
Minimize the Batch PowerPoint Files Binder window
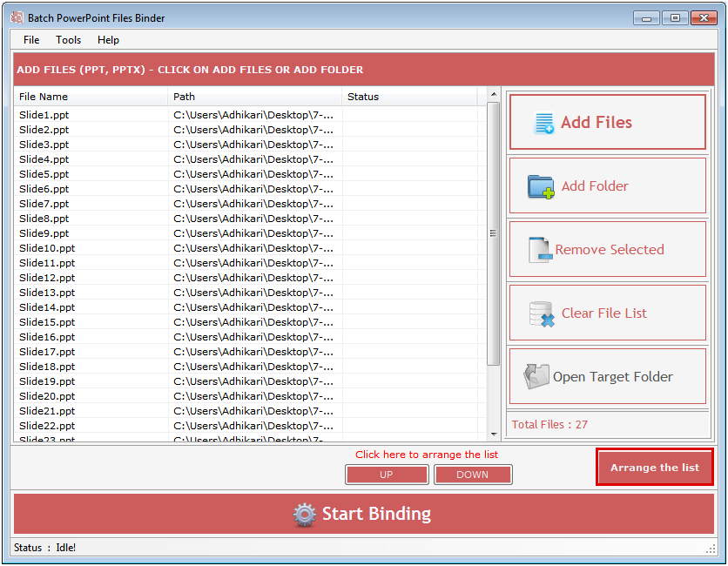pyautogui.click(x=646, y=18)
